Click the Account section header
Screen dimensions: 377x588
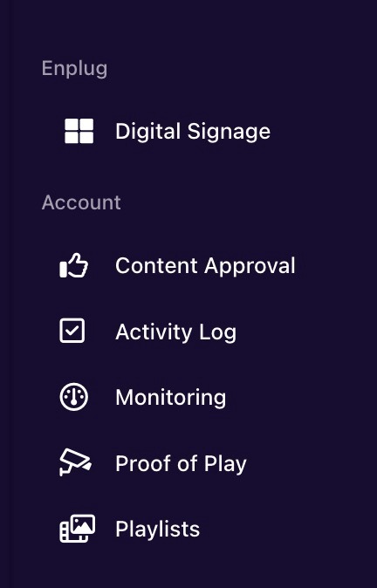(x=81, y=202)
